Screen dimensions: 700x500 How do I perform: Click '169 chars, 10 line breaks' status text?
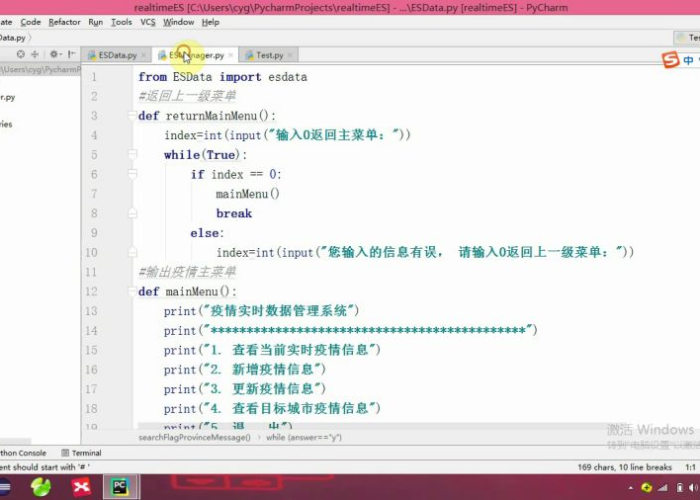tap(625, 467)
